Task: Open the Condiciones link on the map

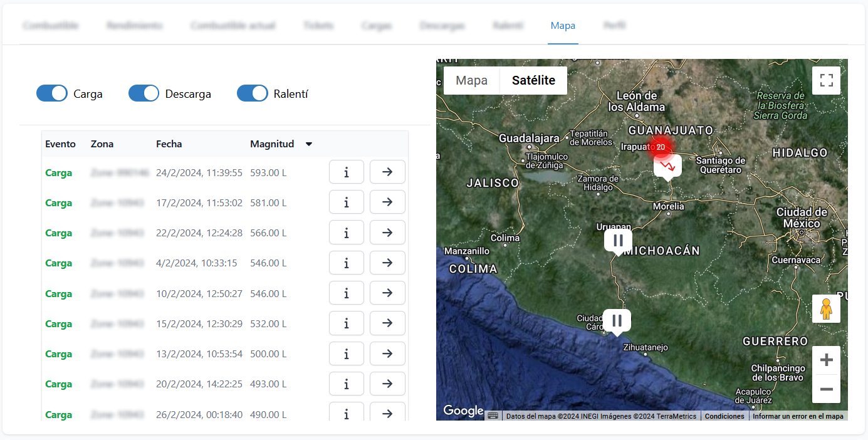Action: (x=724, y=416)
